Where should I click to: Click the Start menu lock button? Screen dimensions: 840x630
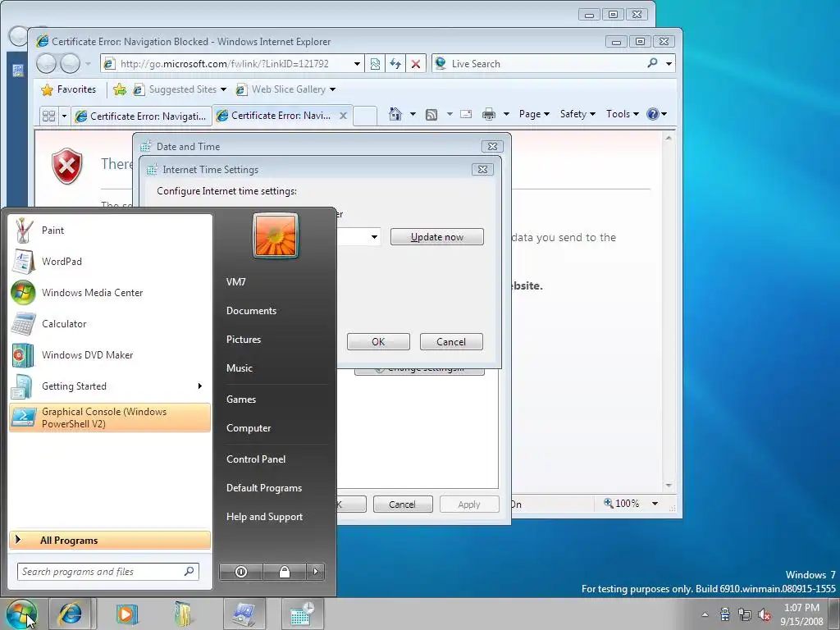point(285,572)
